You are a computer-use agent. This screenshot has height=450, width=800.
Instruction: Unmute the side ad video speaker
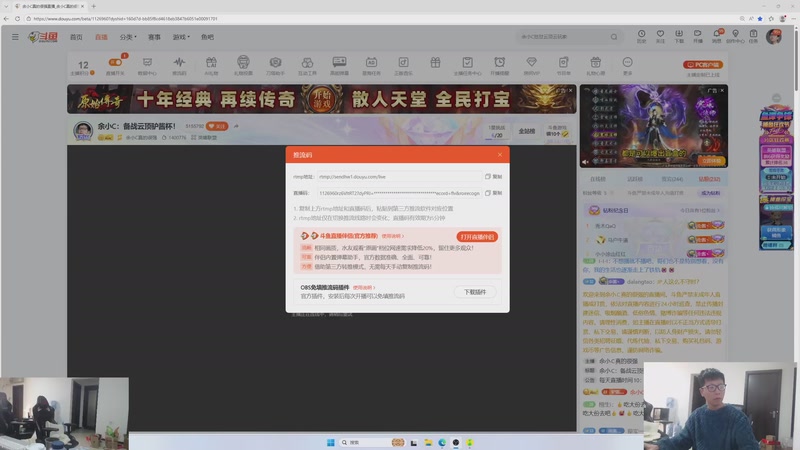pyautogui.click(x=586, y=162)
